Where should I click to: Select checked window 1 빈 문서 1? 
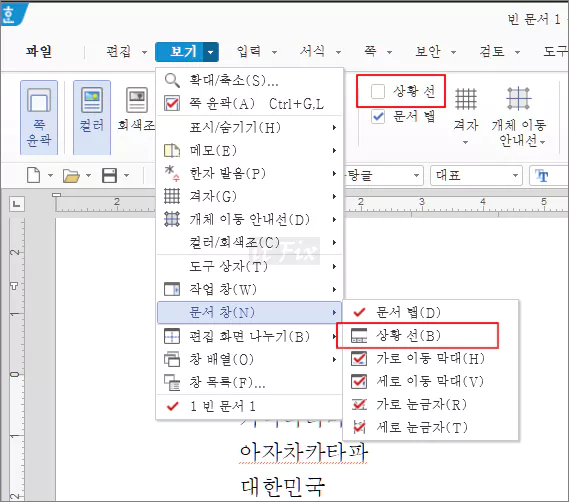click(249, 406)
